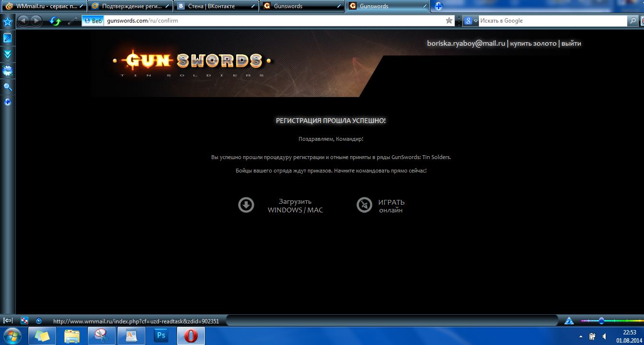Open the magnifier search panel in sidebar
This screenshot has width=644, height=345.
tap(8, 87)
